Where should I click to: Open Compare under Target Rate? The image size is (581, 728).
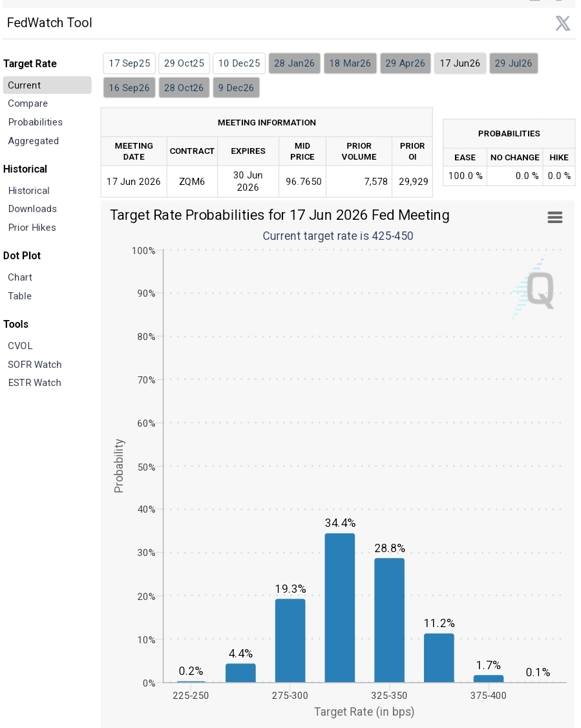pyautogui.click(x=28, y=103)
